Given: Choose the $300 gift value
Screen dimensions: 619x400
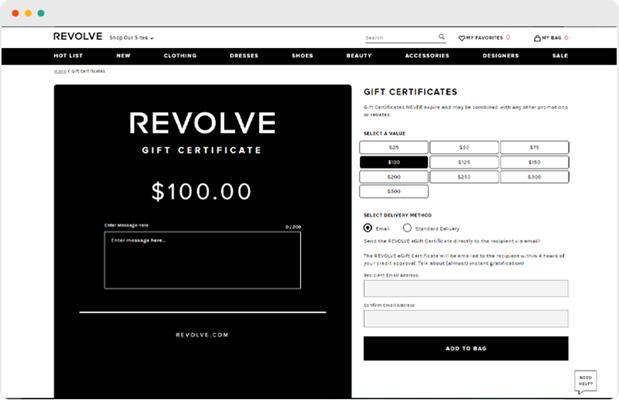Looking at the screenshot, I should coord(535,177).
